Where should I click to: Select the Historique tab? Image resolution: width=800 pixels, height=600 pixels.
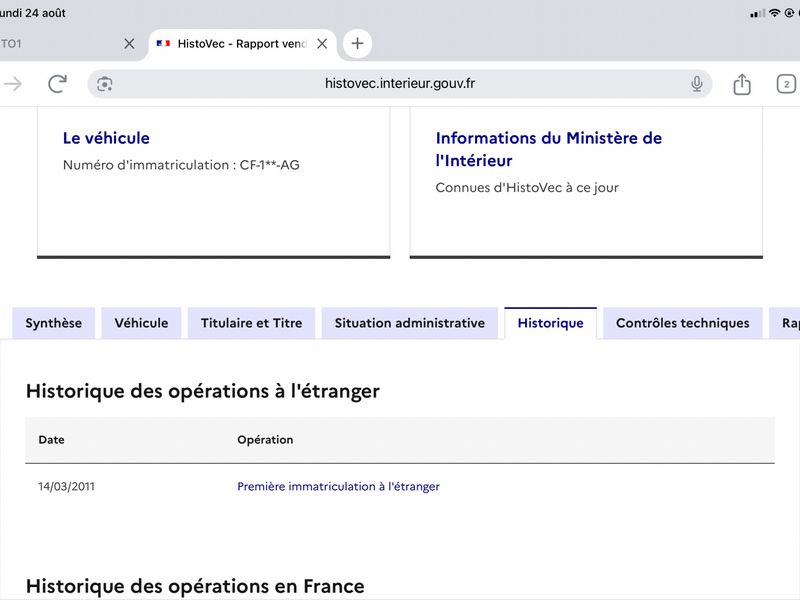tap(551, 323)
